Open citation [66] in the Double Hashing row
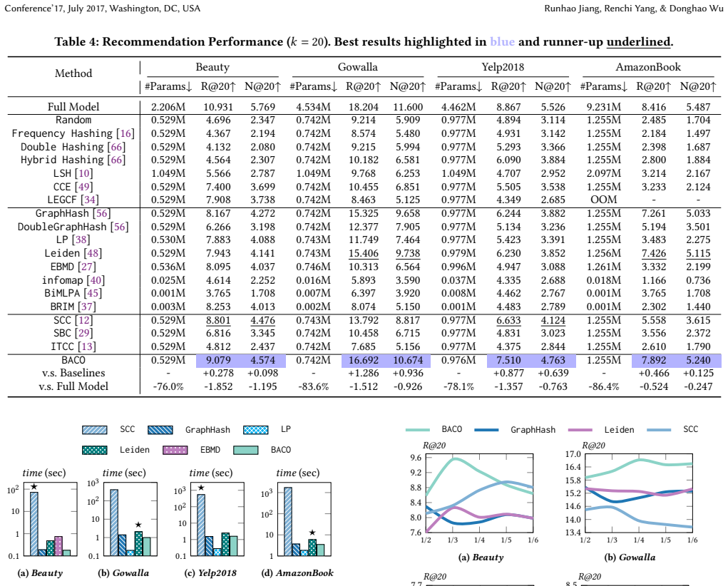The height and width of the screenshot is (586, 728). (116, 147)
